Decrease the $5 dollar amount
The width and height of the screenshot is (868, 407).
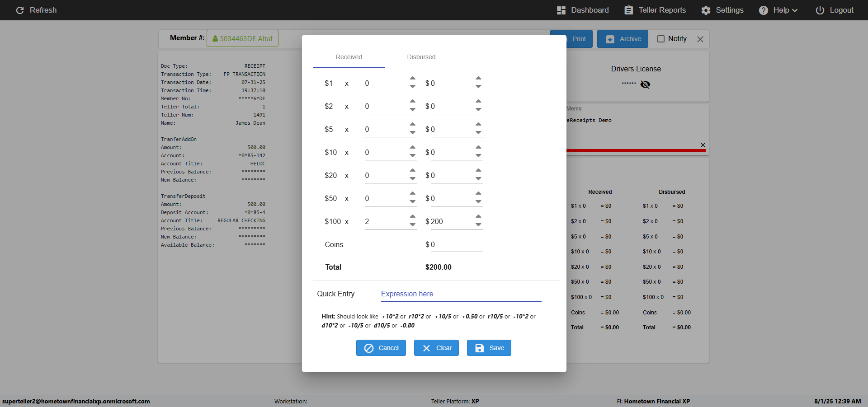(478, 132)
